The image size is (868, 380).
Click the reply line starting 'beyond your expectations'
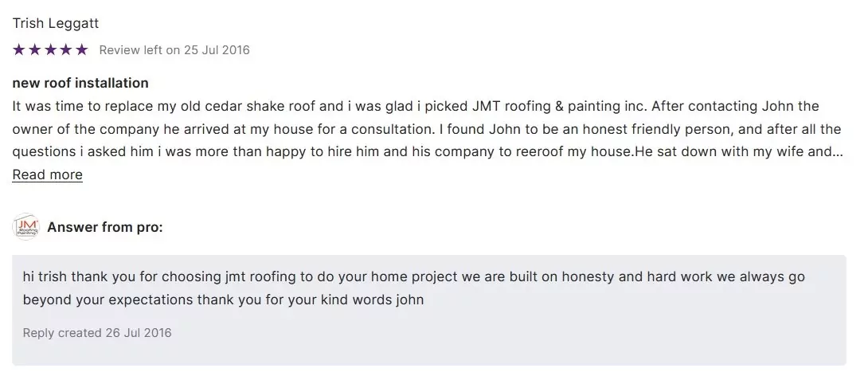(x=223, y=300)
